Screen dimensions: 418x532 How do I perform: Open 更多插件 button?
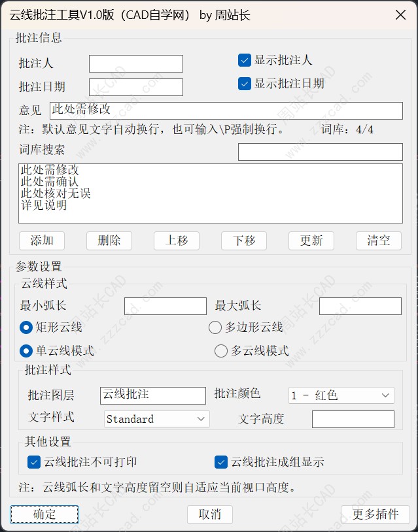375,514
